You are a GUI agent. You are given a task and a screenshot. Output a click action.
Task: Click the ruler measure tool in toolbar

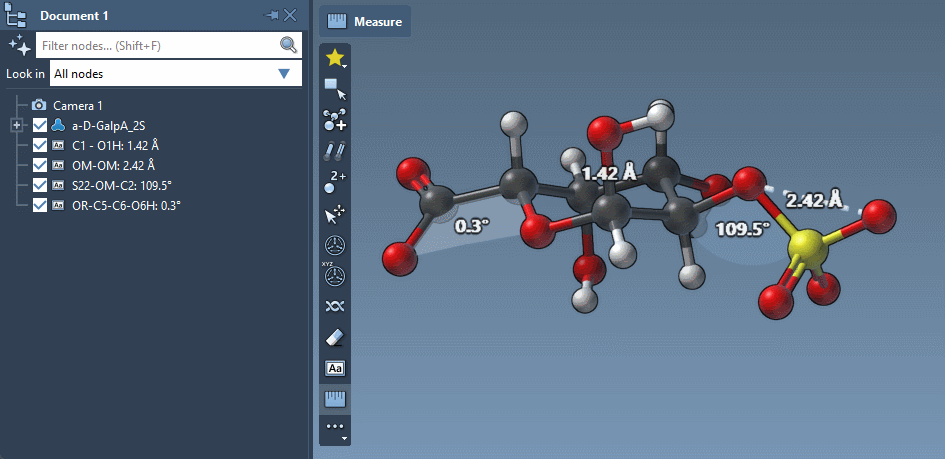(335, 400)
